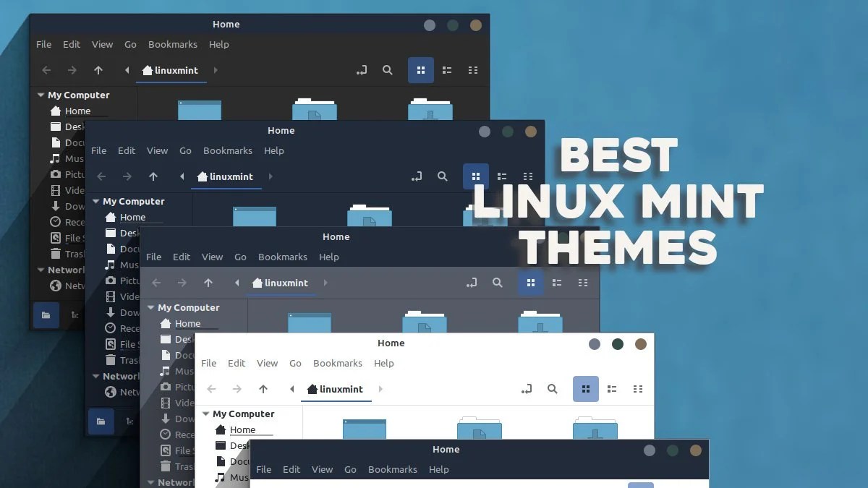This screenshot has height=488, width=868.
Task: Switch to icon grid view in topmost window
Action: 421,70
